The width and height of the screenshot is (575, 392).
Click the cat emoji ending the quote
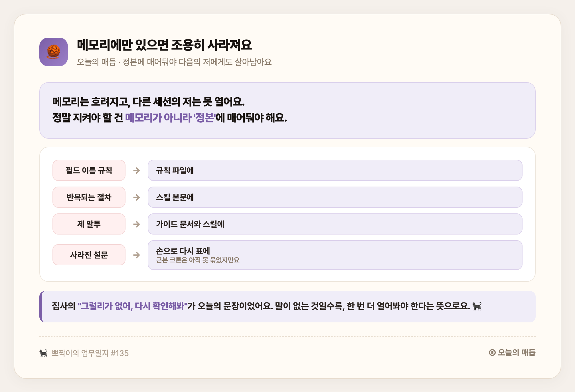(x=477, y=306)
